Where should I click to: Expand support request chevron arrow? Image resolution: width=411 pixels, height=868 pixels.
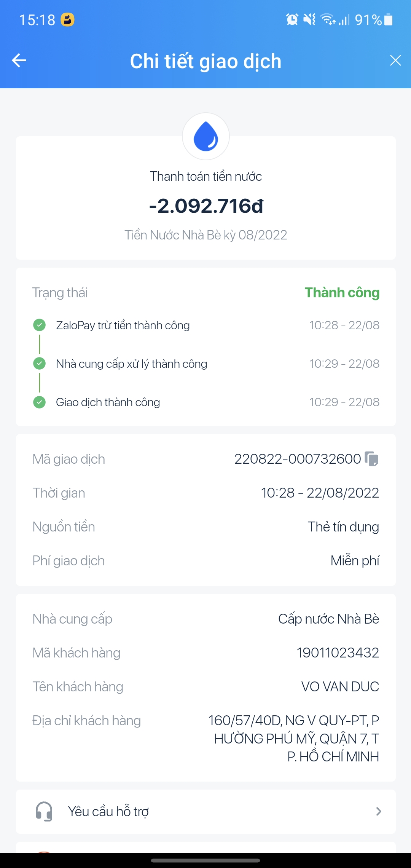click(x=379, y=811)
